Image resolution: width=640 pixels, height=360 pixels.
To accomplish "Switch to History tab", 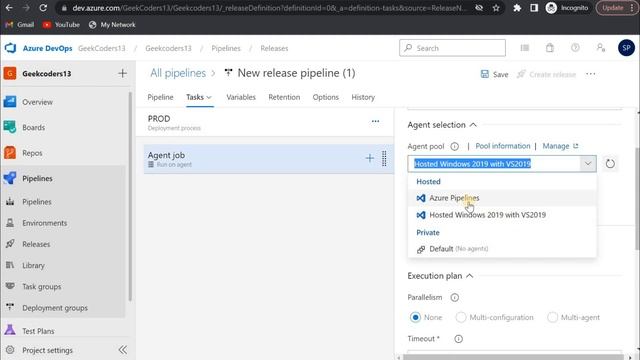I will click(363, 97).
